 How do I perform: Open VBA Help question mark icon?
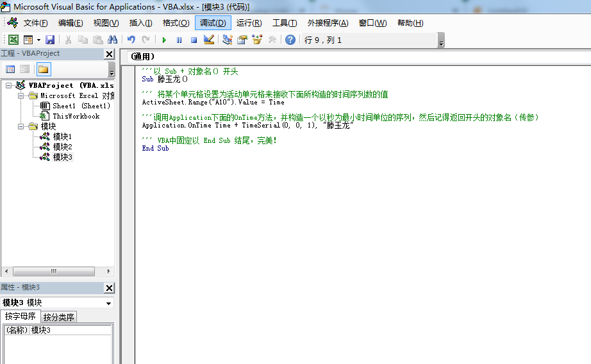(290, 40)
